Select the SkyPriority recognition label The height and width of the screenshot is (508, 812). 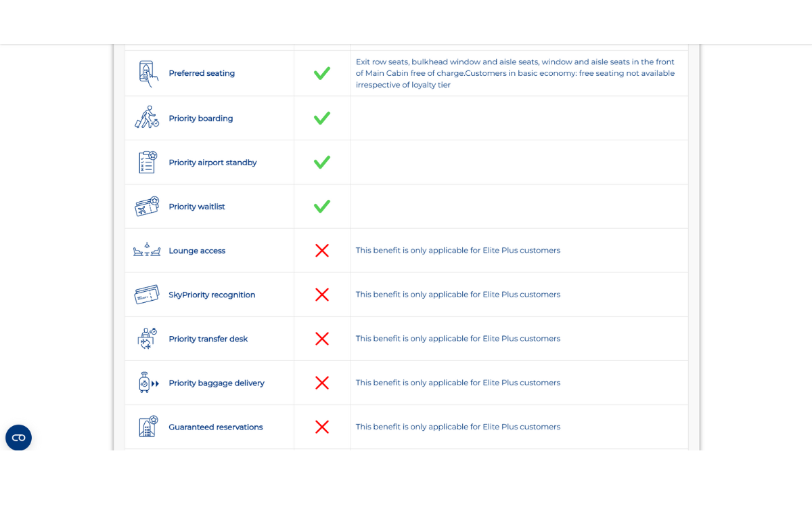click(x=212, y=295)
